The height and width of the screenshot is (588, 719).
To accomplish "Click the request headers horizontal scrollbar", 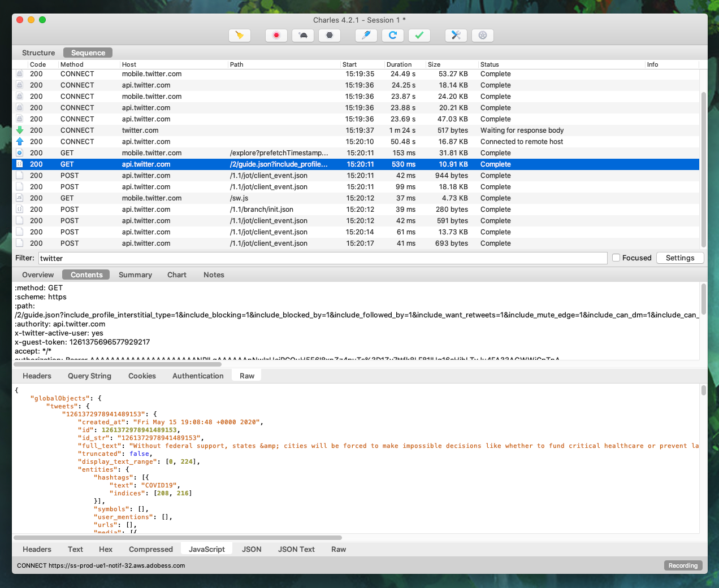I will (117, 364).
